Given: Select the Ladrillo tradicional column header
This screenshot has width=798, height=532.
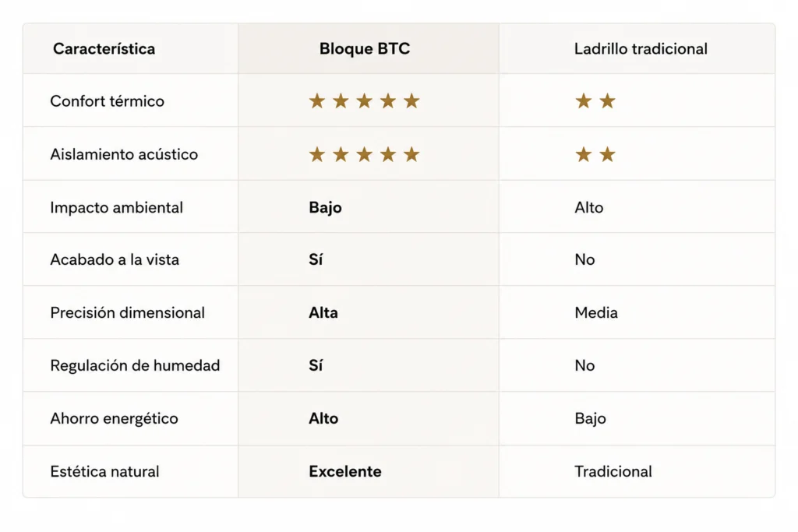Looking at the screenshot, I should point(641,49).
